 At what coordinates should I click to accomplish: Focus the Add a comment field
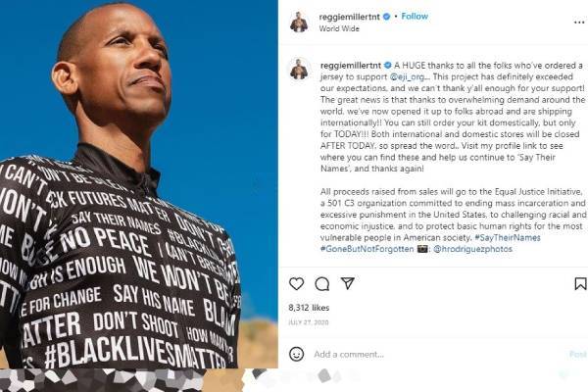[x=439, y=354]
